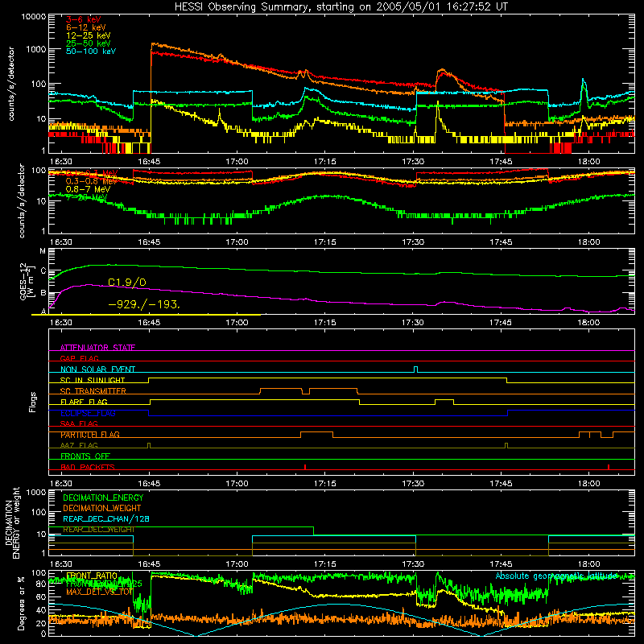The width and height of the screenshot is (644, 644).
Task: Select the SAA_FLAG label
Action: click(79, 423)
